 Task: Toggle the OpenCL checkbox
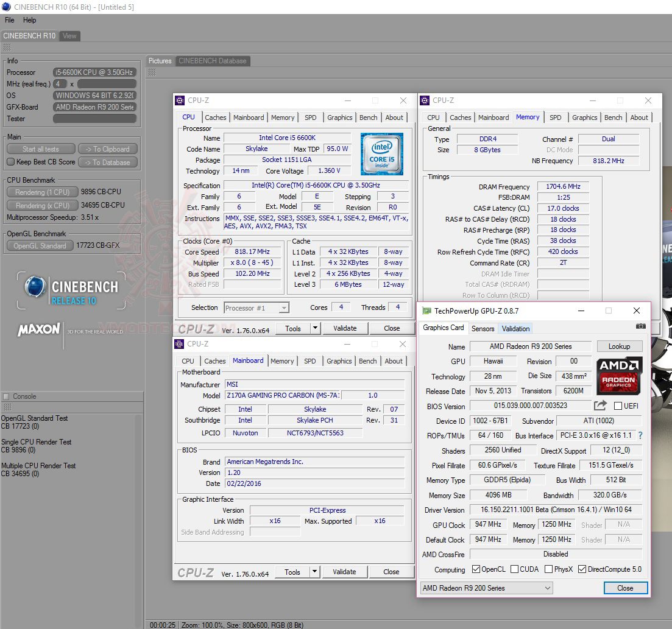tap(476, 569)
